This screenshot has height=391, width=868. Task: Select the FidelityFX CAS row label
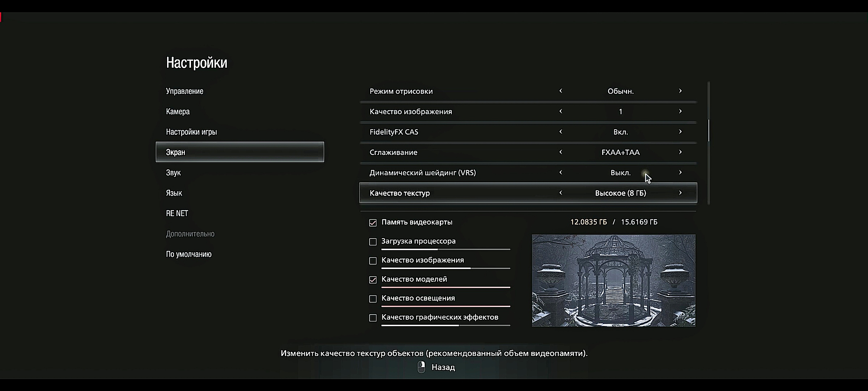[394, 132]
